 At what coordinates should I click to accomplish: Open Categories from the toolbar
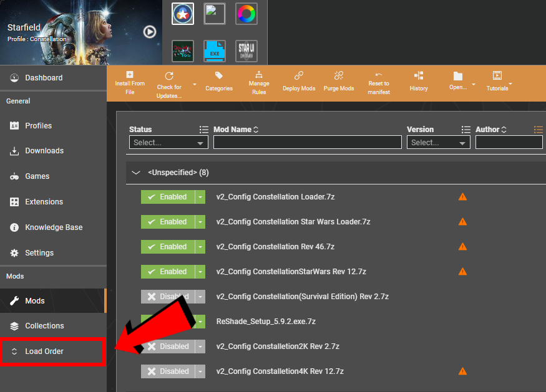[x=219, y=82]
